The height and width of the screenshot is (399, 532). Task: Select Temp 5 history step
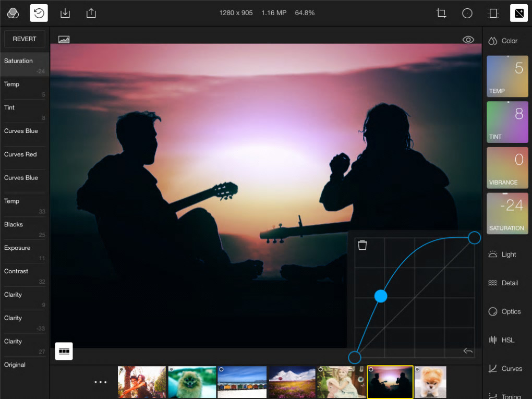(25, 88)
